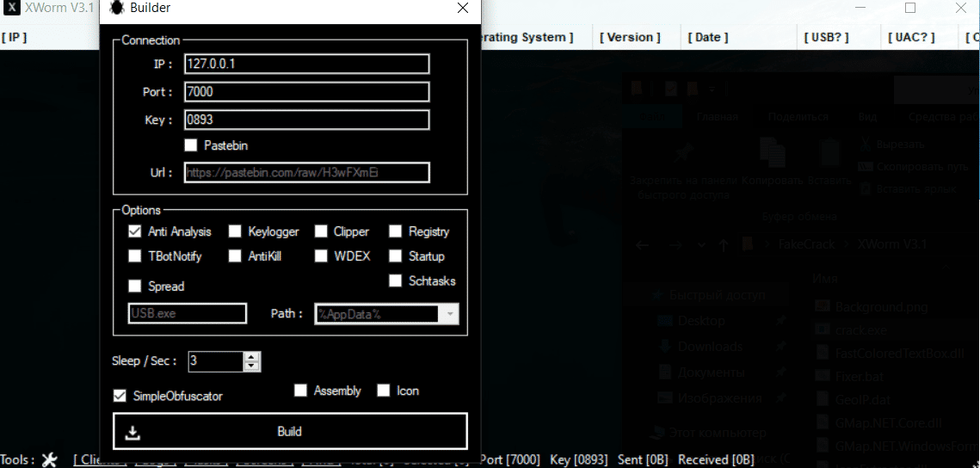This screenshot has width=980, height=468.
Task: Enable the Startup checkbox
Action: [395, 256]
